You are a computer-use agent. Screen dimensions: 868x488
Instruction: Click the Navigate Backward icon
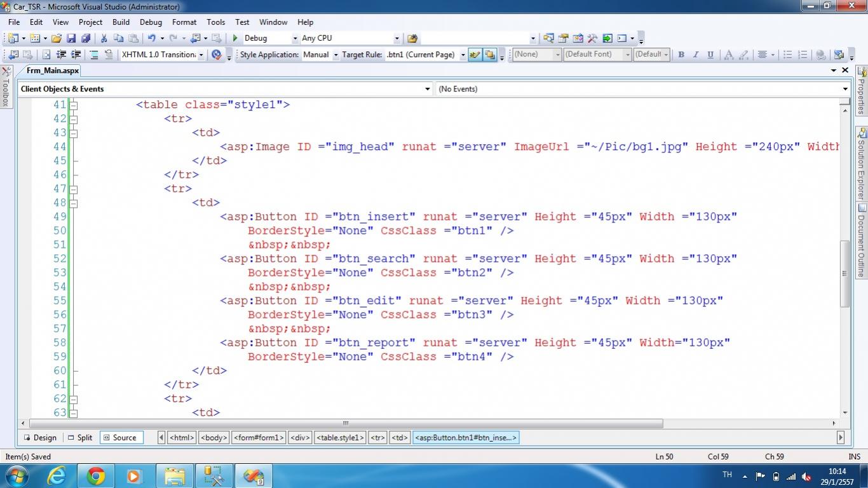point(195,38)
